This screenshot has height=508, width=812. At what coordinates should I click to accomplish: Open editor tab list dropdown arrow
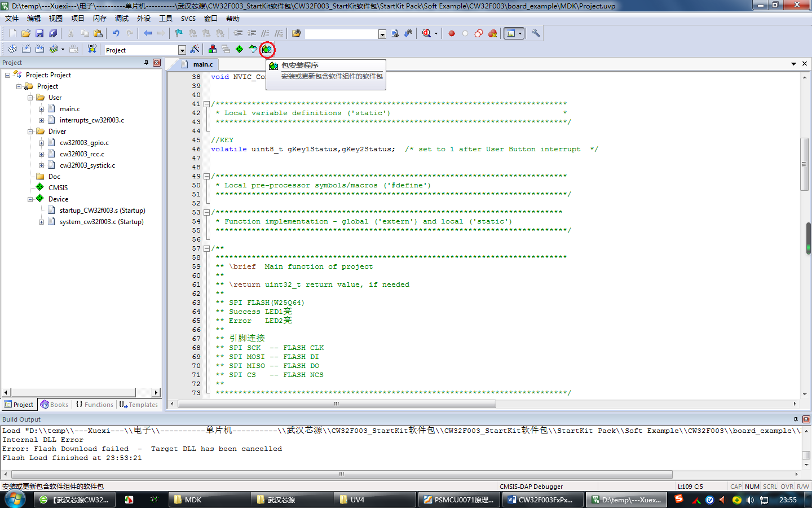pos(793,64)
